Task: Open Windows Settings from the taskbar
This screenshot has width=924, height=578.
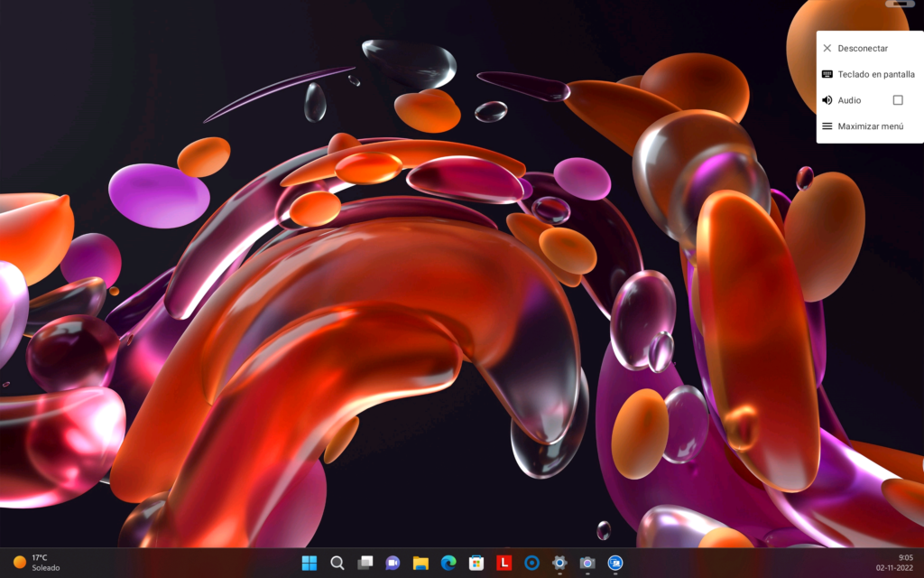Action: click(x=559, y=562)
